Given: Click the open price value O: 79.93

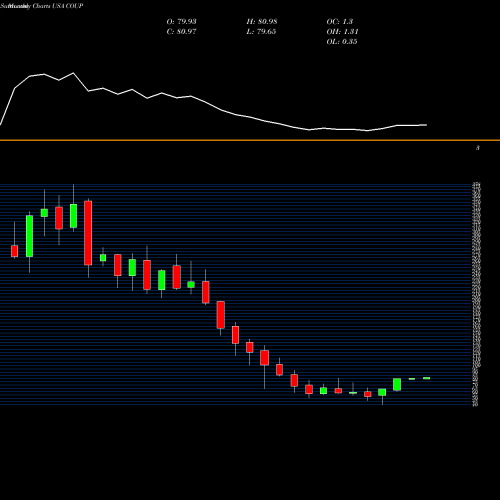Looking at the screenshot, I should pyautogui.click(x=181, y=22).
